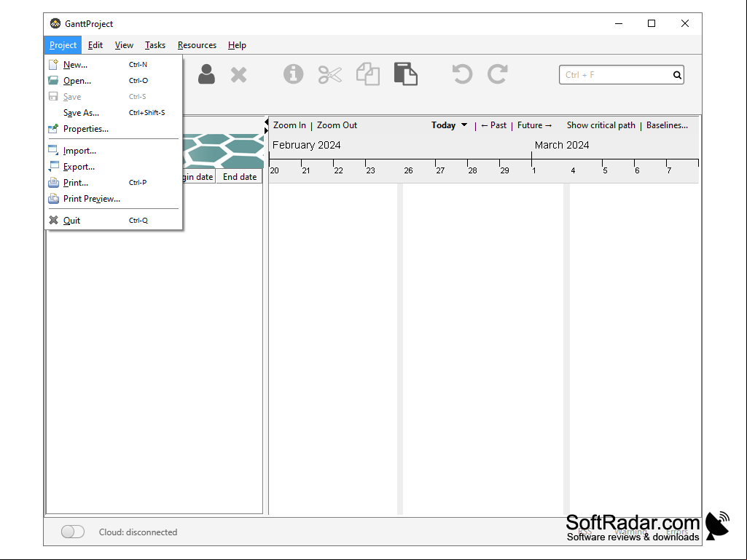Move the chart to the Future
Image resolution: width=747 pixels, height=560 pixels.
[x=534, y=125]
